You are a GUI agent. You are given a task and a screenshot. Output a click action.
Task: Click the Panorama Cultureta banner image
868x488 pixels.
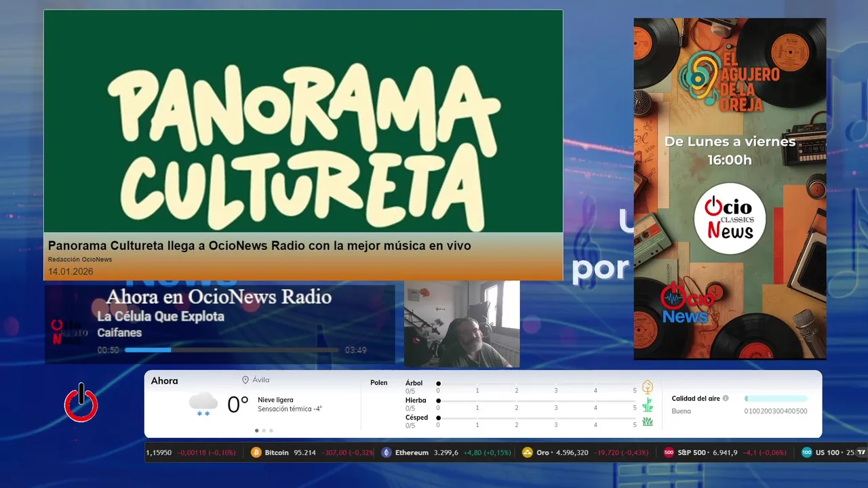(303, 121)
